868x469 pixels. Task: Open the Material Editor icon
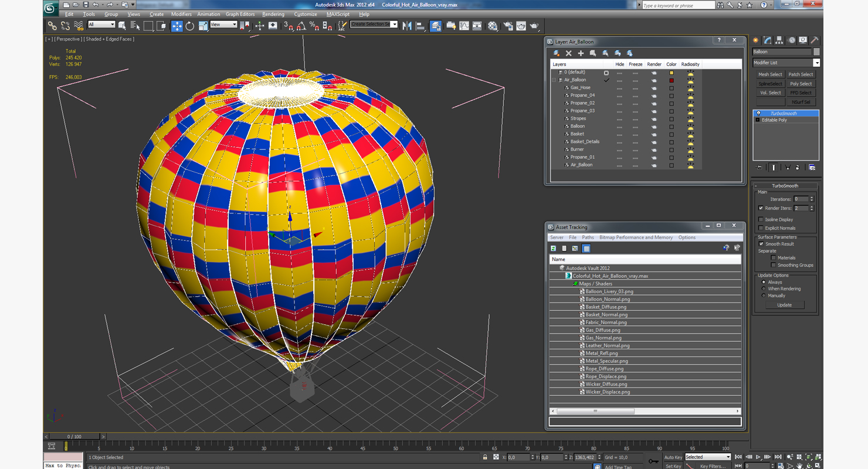[x=493, y=26]
